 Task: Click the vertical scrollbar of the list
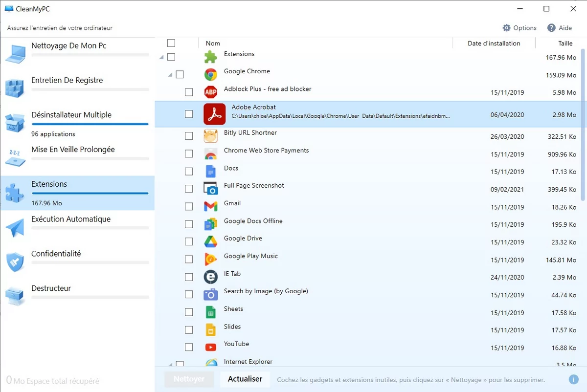(x=583, y=125)
